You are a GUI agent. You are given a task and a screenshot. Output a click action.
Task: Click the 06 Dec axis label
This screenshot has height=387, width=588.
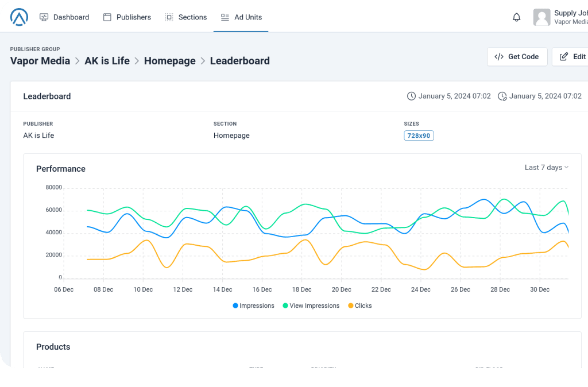pyautogui.click(x=64, y=289)
